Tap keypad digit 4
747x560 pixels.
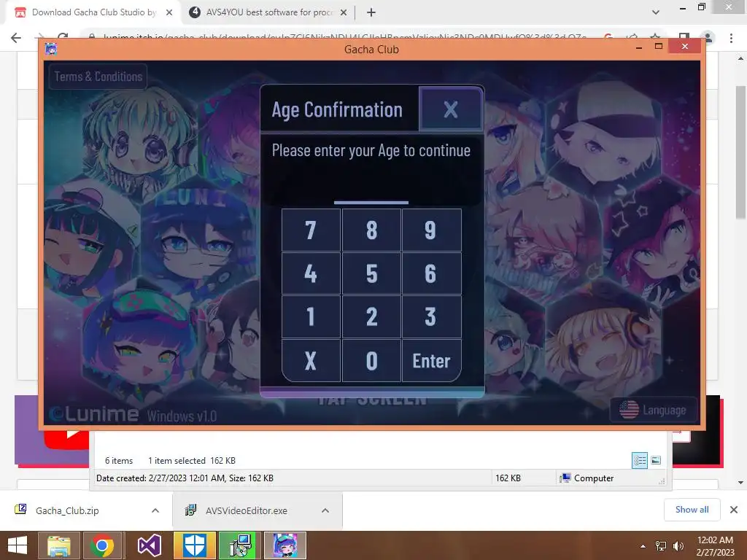point(311,273)
